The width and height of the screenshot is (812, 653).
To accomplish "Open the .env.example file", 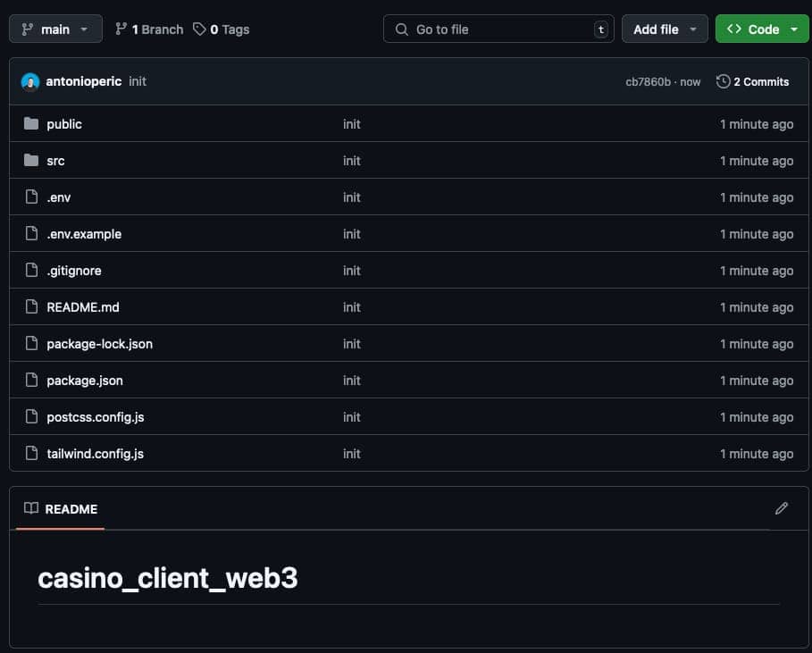I will [84, 234].
